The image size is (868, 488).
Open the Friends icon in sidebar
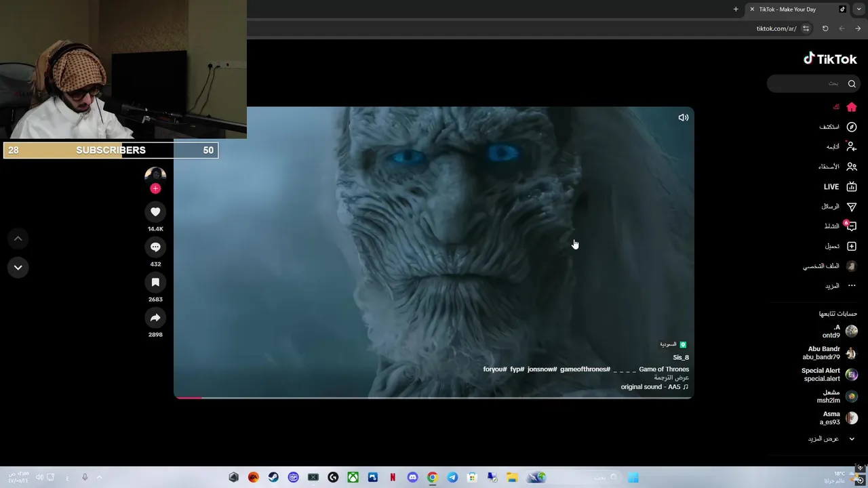pos(852,167)
